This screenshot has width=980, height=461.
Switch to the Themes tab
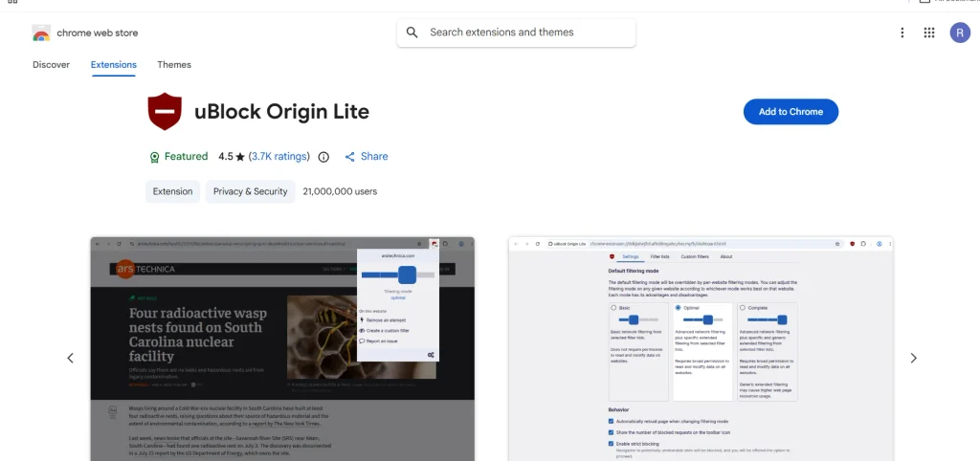[174, 65]
